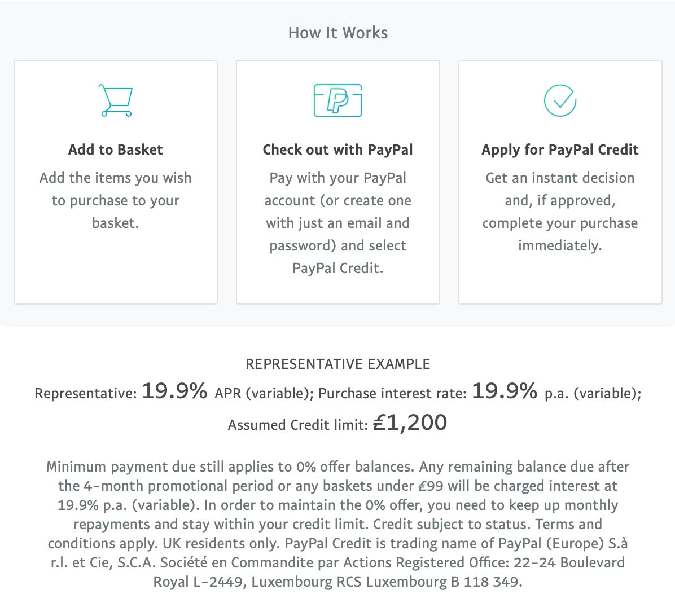Click the shopping cart basket icon
The width and height of the screenshot is (675, 616).
pos(116,100)
